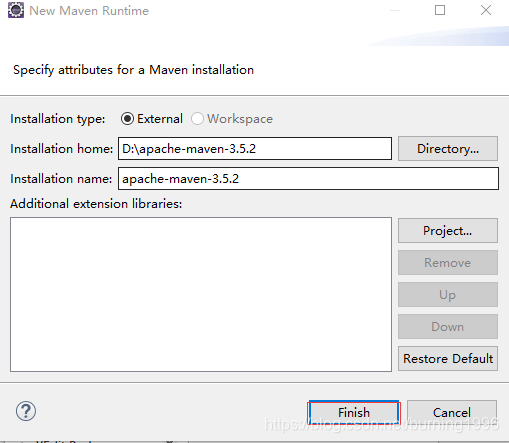Dismiss dialog with Cancel button
This screenshot has height=443, width=509.
[x=452, y=412]
